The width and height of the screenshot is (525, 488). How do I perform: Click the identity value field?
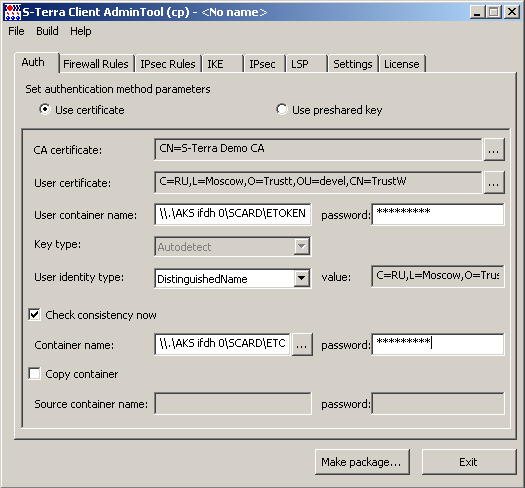tap(438, 276)
